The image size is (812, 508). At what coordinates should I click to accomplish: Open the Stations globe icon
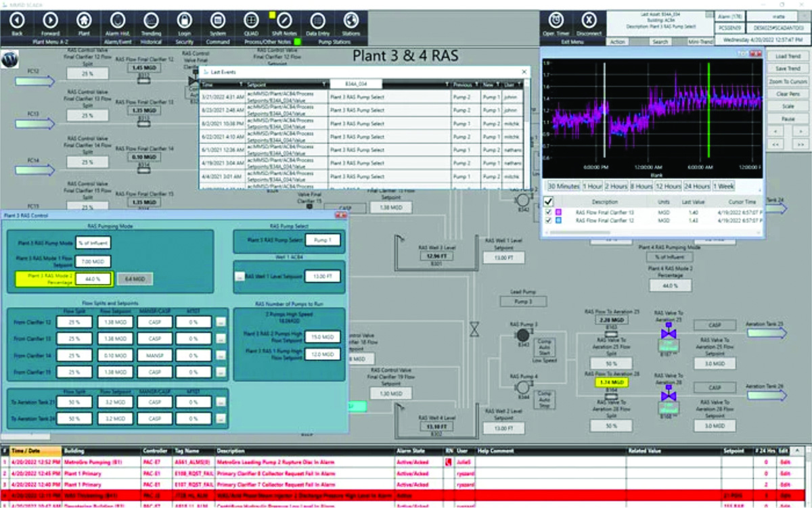click(351, 20)
